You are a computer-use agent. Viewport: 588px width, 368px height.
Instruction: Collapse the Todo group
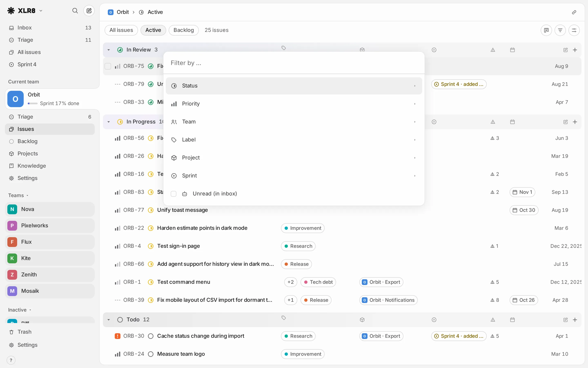tap(109, 320)
